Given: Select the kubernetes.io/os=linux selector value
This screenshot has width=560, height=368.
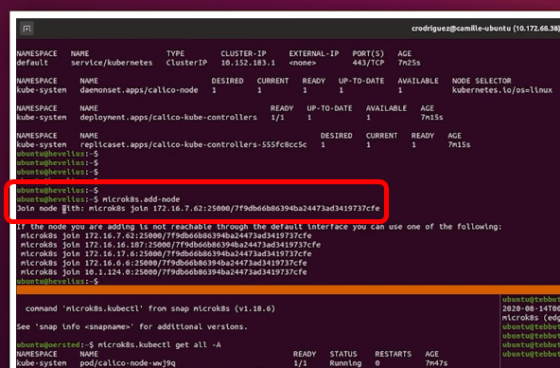Looking at the screenshot, I should click(502, 90).
